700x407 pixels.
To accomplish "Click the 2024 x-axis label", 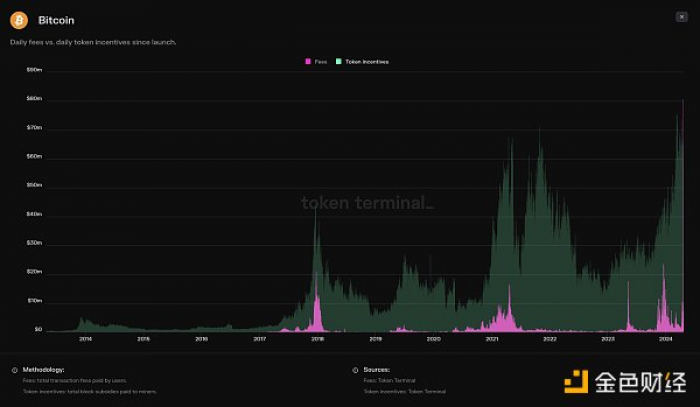I will click(666, 339).
